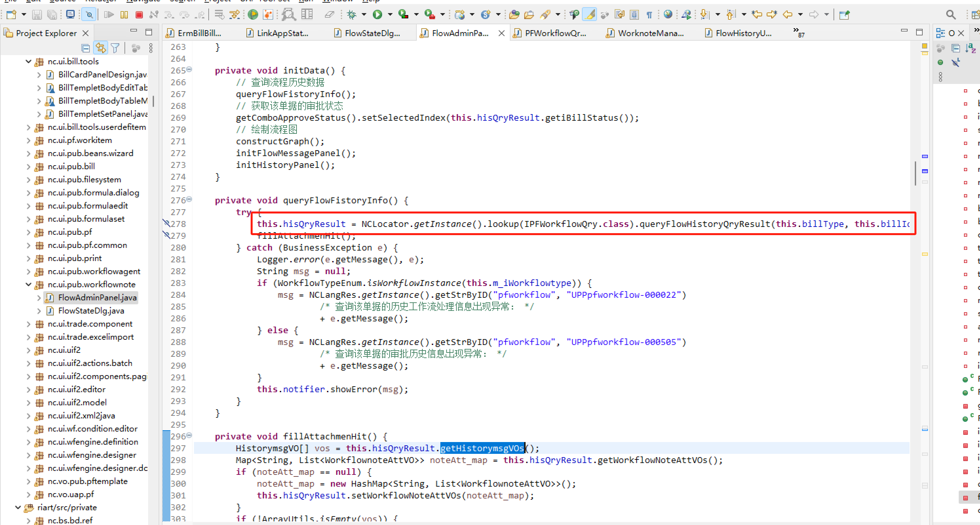Screen dimensions: 980x525
Task: Click the green Run button
Action: [x=377, y=15]
